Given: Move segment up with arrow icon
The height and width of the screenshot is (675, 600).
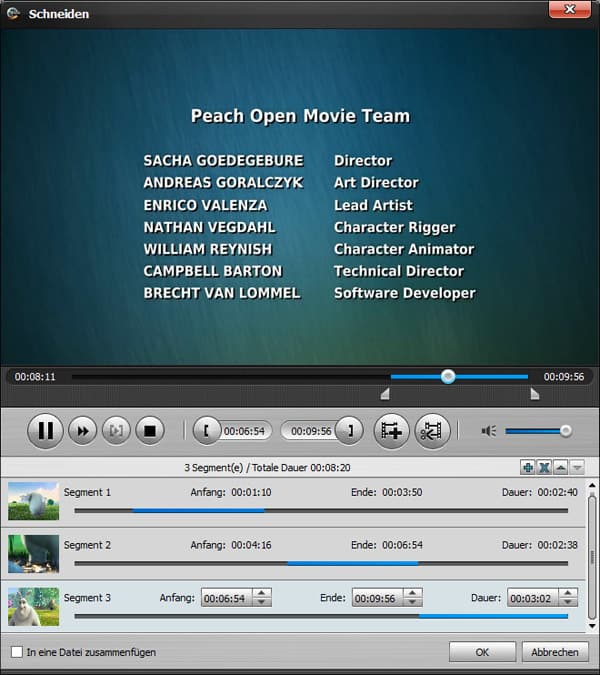Looking at the screenshot, I should pos(561,468).
